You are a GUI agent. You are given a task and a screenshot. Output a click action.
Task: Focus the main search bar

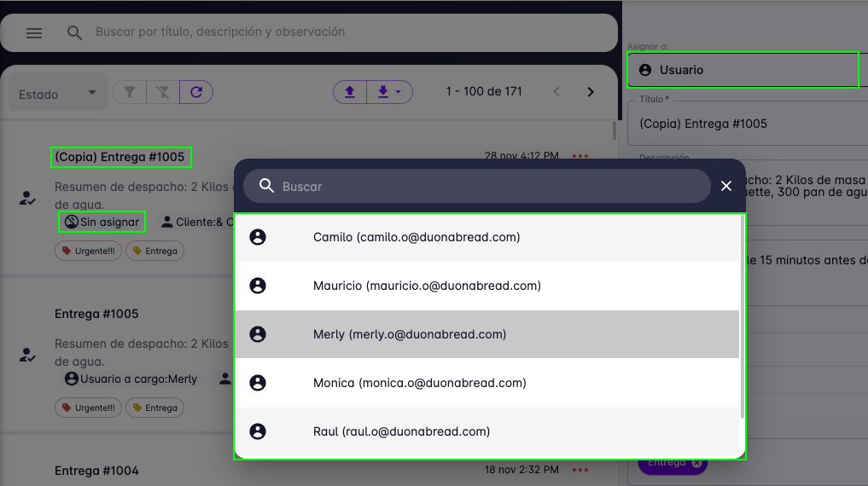point(341,32)
